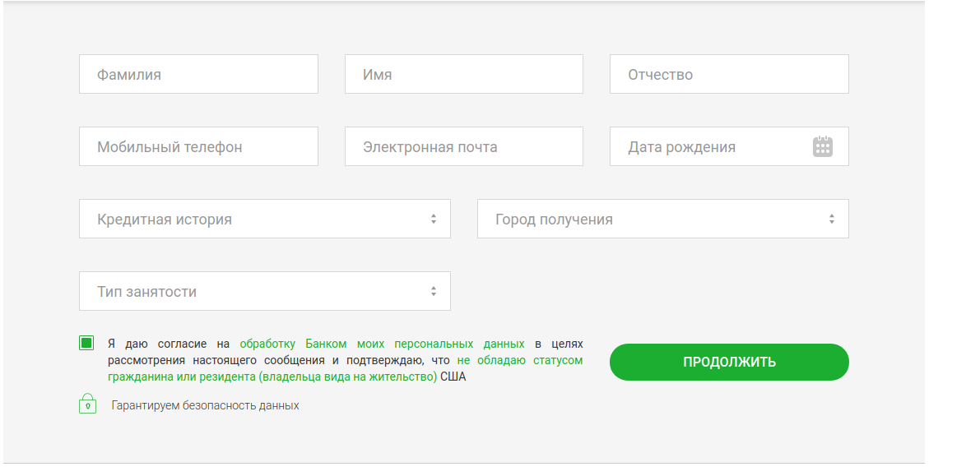Click the Электронная почта input box
The height and width of the screenshot is (476, 980).
point(463,147)
